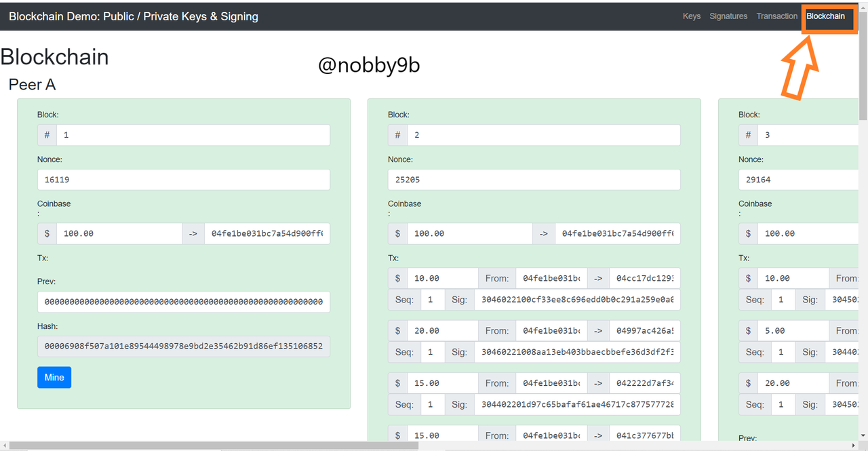Open the Keys page from navbar
The width and height of the screenshot is (868, 451).
[x=691, y=16]
